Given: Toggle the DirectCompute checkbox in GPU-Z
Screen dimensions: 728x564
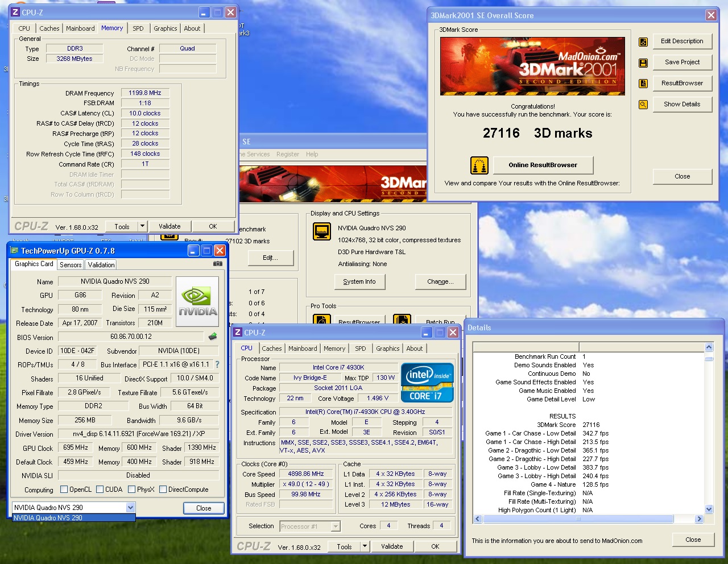Looking at the screenshot, I should (x=163, y=490).
